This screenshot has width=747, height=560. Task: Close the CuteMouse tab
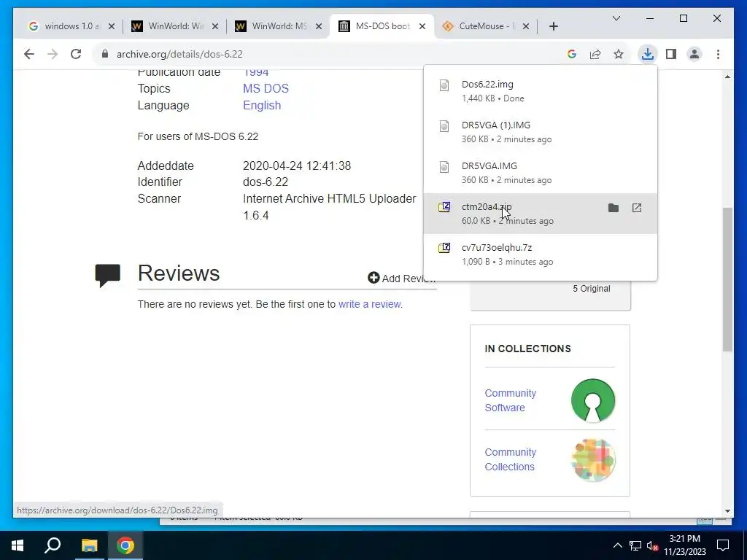[x=526, y=26]
